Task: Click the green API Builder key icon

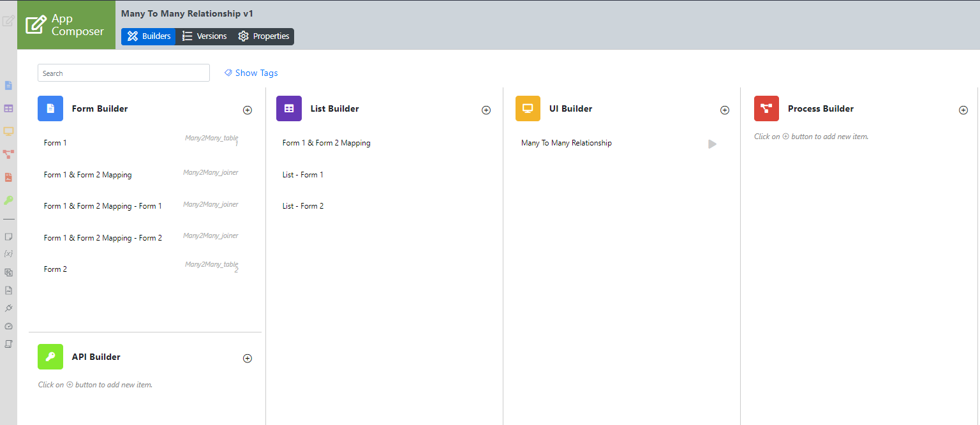Action: click(50, 357)
